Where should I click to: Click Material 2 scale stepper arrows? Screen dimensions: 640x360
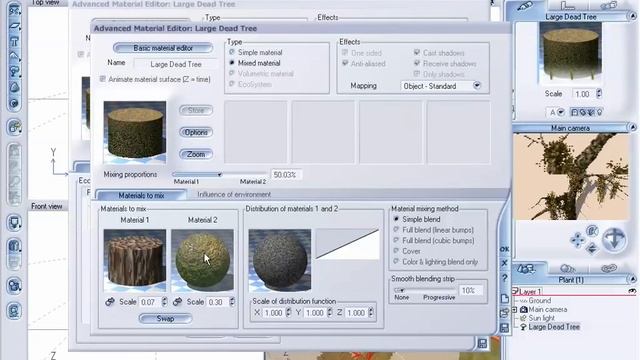pos(232,302)
